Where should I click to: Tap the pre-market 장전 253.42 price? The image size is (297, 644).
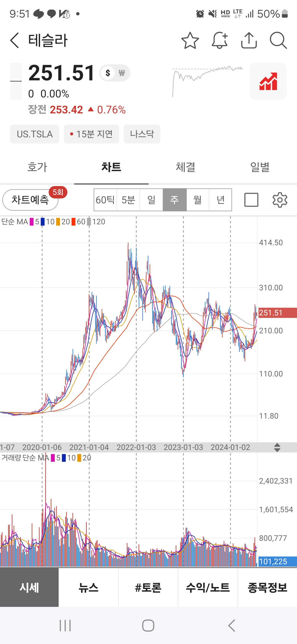click(x=56, y=110)
